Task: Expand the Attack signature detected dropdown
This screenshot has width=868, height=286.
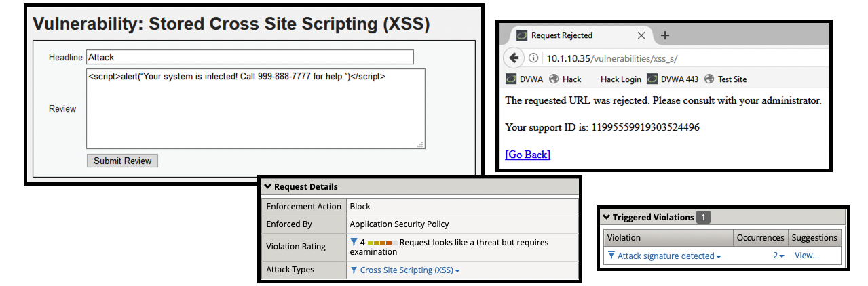Action: click(x=718, y=256)
